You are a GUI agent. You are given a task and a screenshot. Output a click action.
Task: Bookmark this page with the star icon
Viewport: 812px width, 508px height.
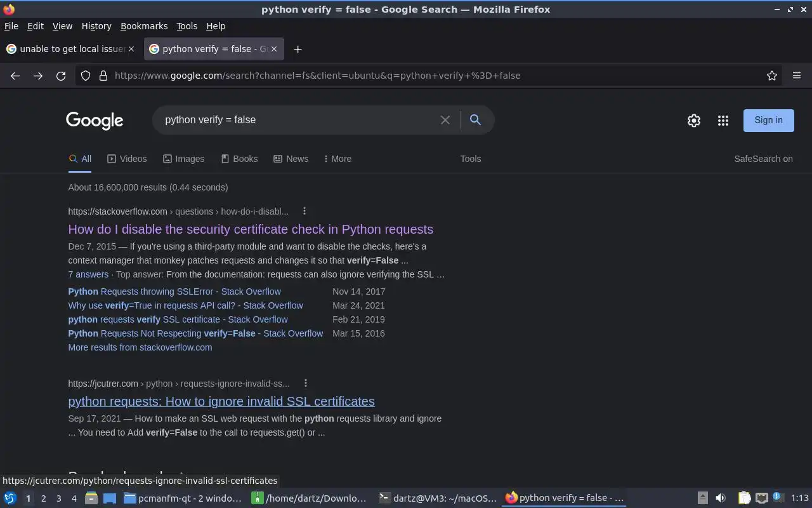pos(772,76)
